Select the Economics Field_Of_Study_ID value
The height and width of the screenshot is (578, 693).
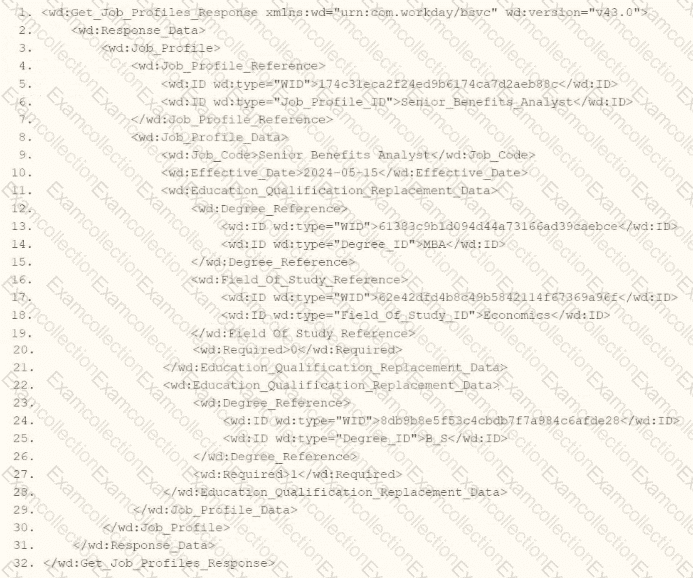(517, 315)
